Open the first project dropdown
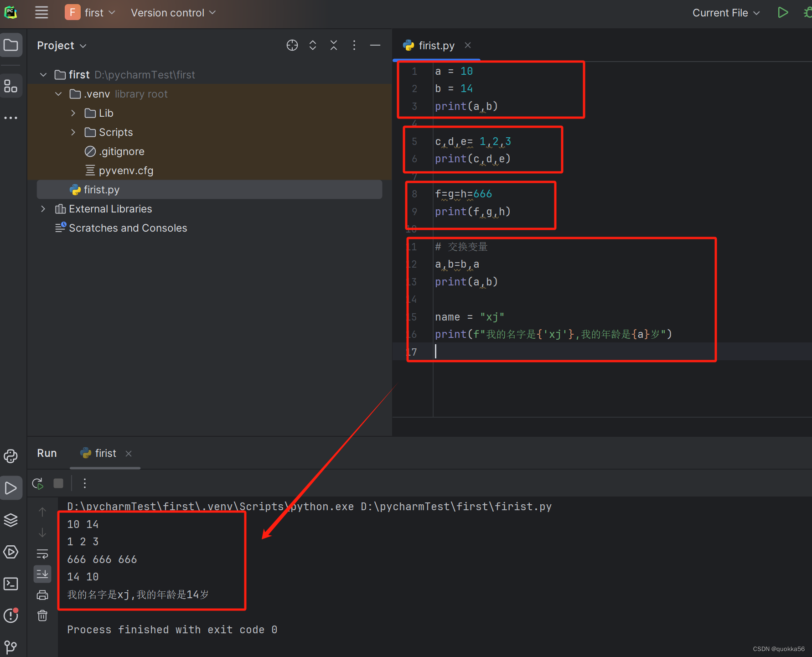Viewport: 812px width, 657px height. click(90, 12)
